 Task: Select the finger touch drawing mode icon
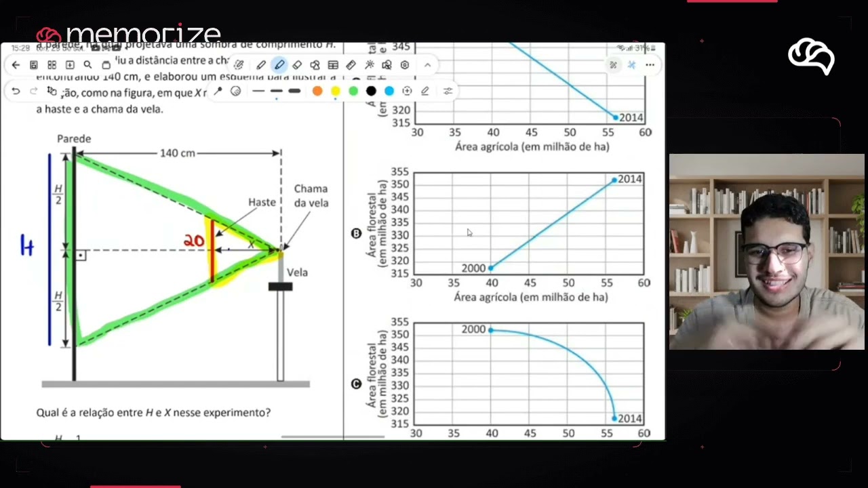pos(52,91)
